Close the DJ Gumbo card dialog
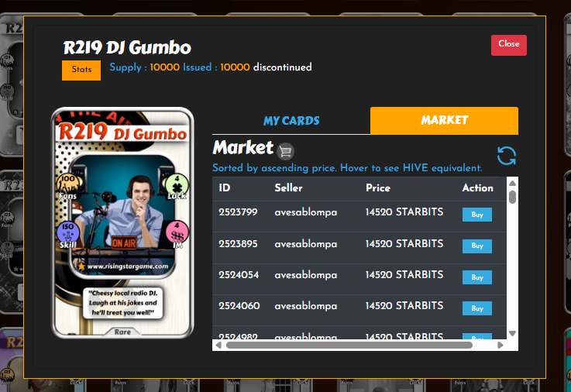 tap(509, 45)
